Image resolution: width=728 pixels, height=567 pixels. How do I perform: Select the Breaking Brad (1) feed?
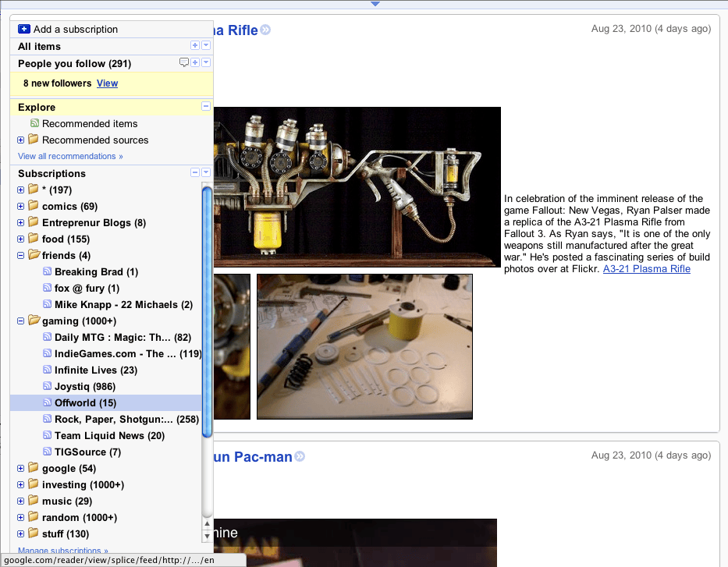click(x=96, y=272)
